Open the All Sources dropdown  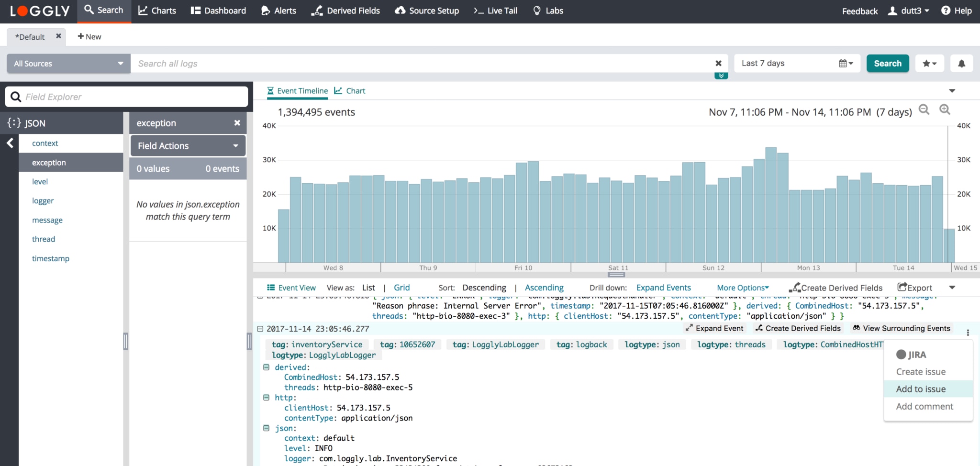(x=68, y=64)
